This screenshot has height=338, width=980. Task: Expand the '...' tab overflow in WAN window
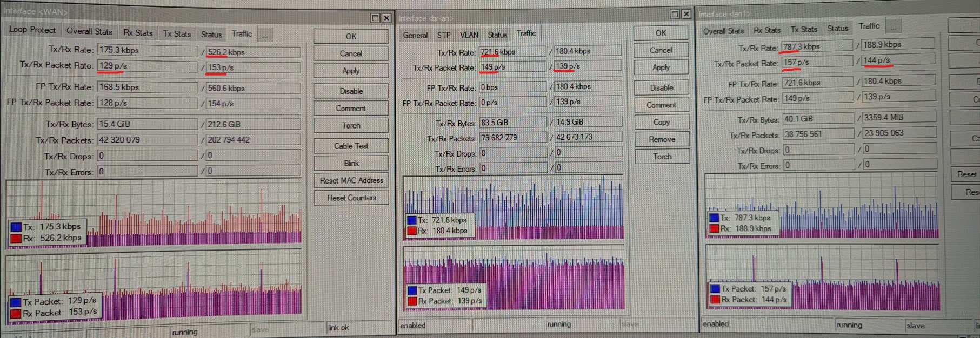264,36
